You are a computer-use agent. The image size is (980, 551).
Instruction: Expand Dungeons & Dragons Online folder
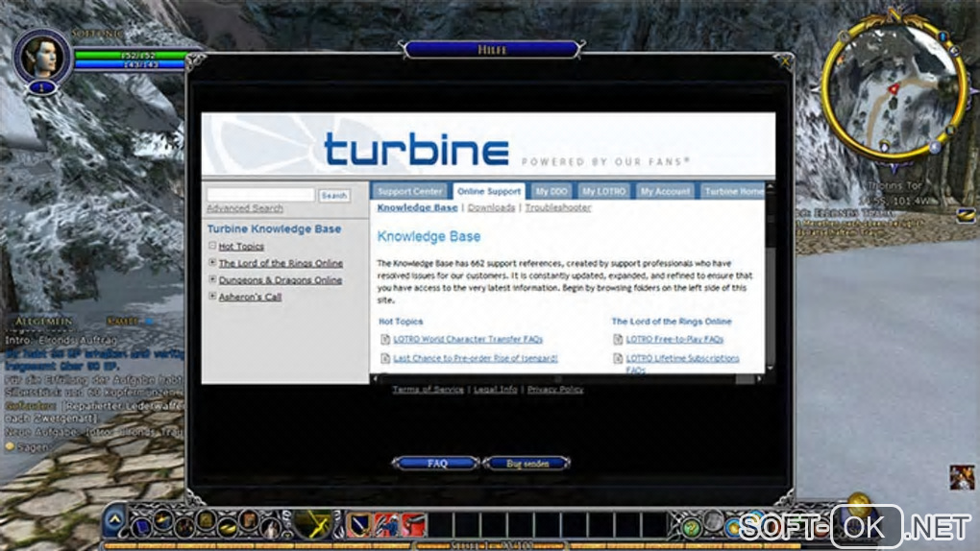click(x=212, y=279)
